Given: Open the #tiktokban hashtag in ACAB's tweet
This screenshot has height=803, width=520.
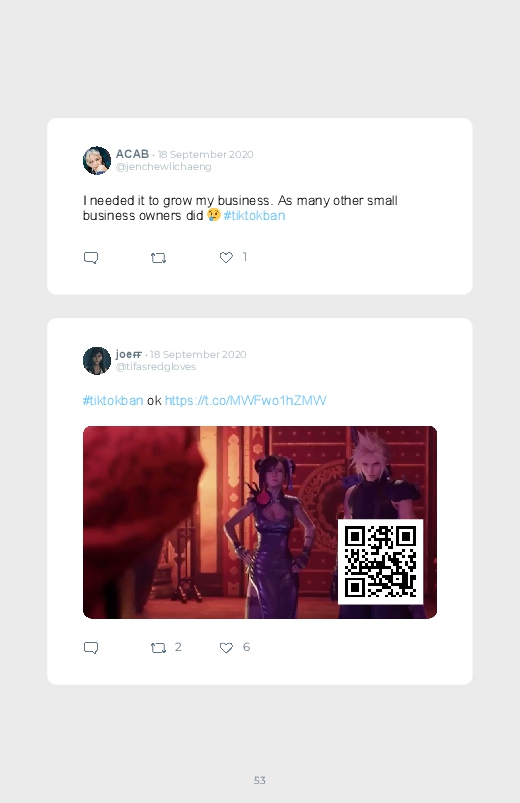Looking at the screenshot, I should 254,216.
